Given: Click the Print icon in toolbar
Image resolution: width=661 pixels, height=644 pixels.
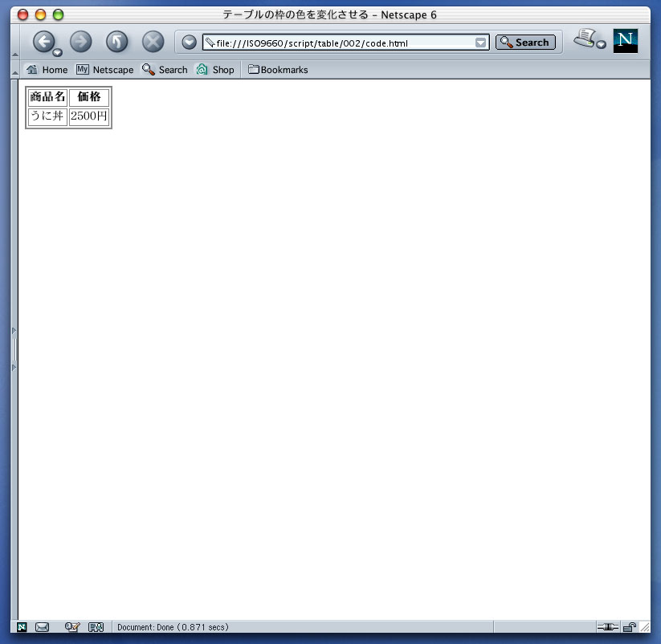Looking at the screenshot, I should click(586, 38).
